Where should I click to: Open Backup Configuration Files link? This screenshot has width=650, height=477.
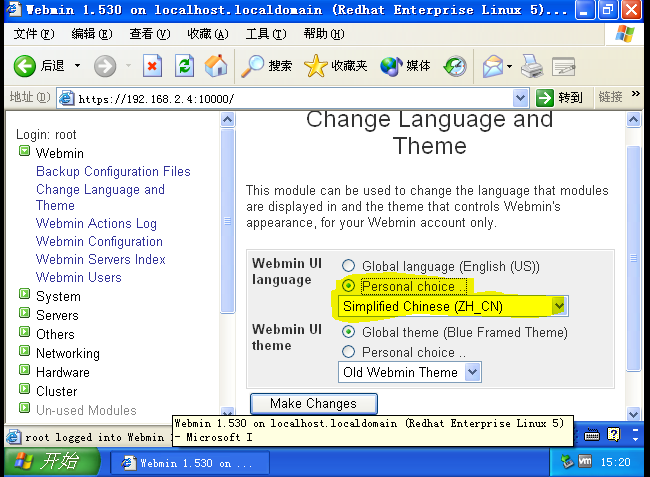pos(113,172)
